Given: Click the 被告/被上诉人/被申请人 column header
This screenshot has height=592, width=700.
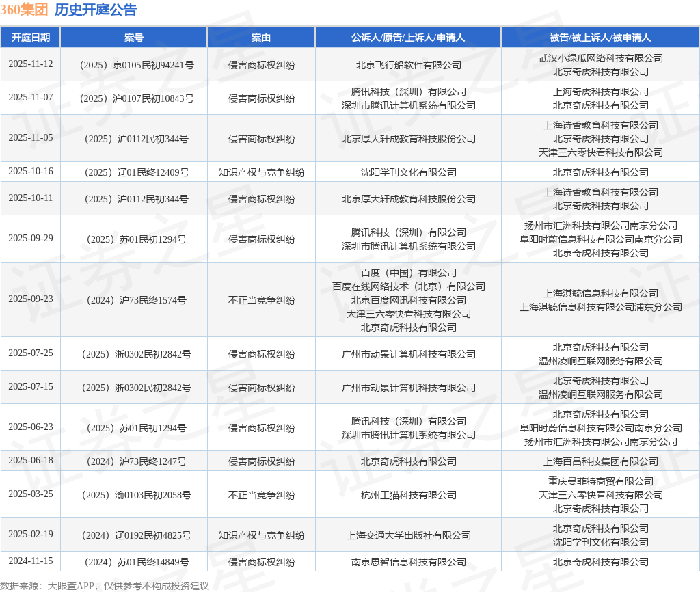Looking at the screenshot, I should point(600,38).
